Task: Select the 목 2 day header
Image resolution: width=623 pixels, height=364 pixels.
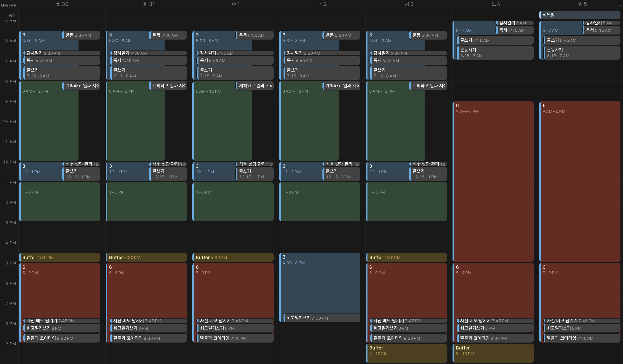Action: pos(322,4)
